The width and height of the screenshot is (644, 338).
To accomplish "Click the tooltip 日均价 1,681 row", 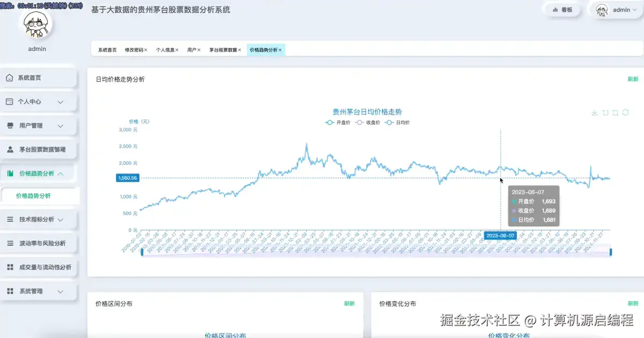I will point(533,220).
